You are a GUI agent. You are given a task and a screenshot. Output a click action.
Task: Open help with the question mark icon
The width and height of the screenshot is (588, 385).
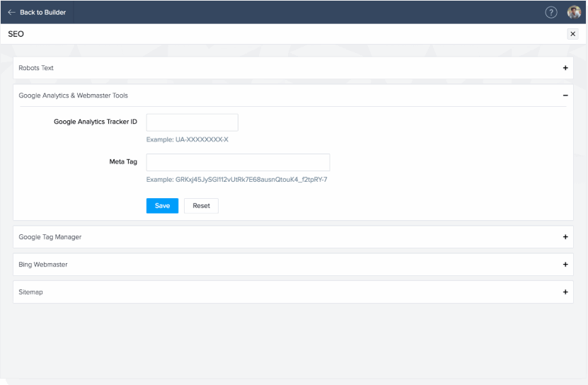[x=551, y=12]
